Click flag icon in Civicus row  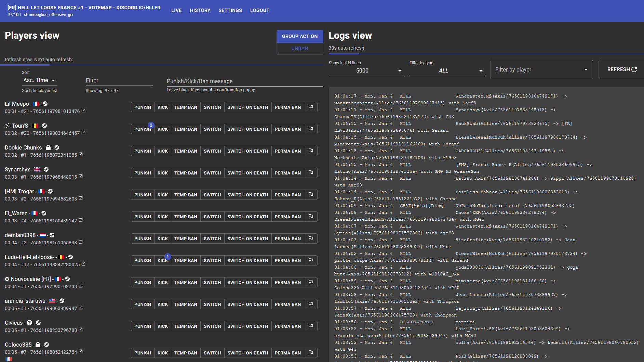[x=311, y=326]
